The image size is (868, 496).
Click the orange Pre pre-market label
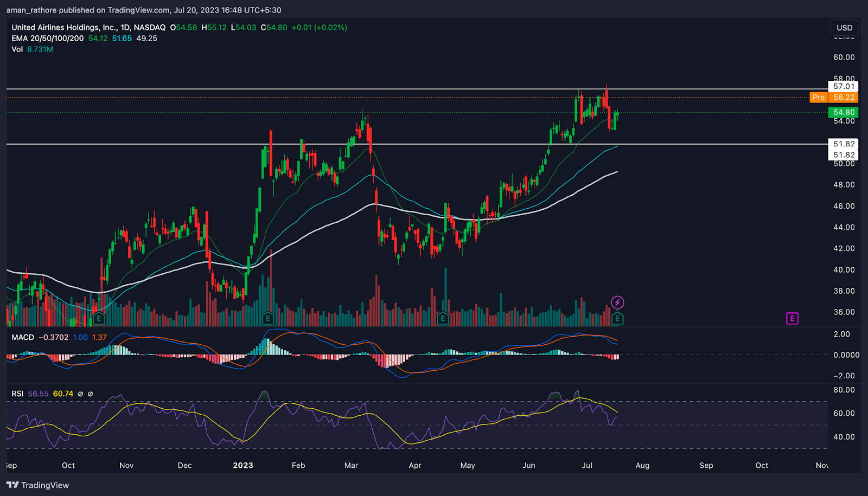(x=819, y=98)
